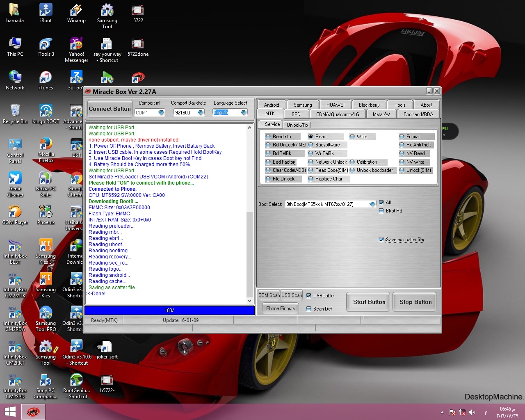Toggle the USBCable checkbox

point(309,296)
